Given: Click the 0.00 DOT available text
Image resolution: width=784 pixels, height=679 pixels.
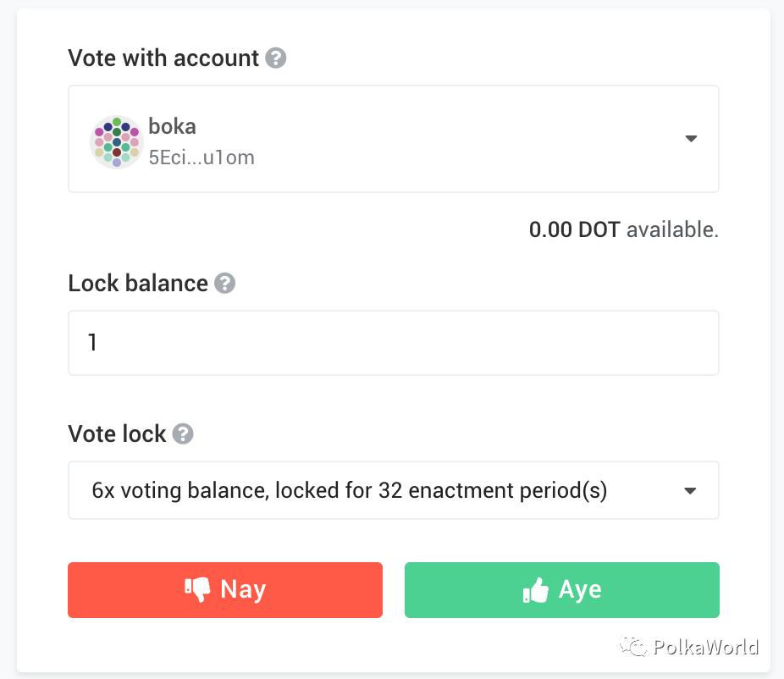Looking at the screenshot, I should coord(623,229).
